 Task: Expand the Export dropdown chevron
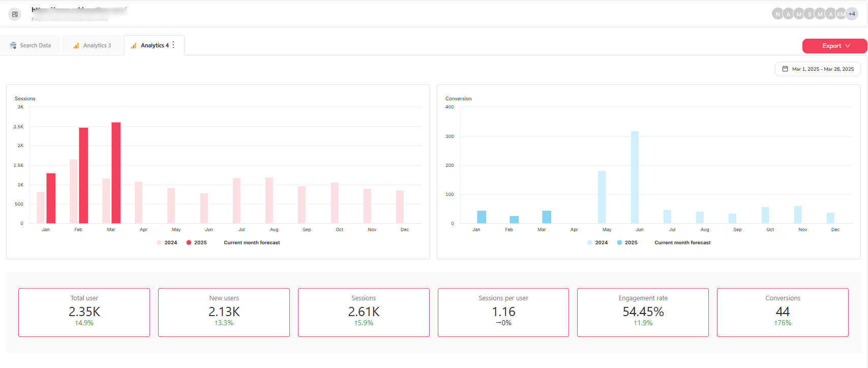[848, 46]
